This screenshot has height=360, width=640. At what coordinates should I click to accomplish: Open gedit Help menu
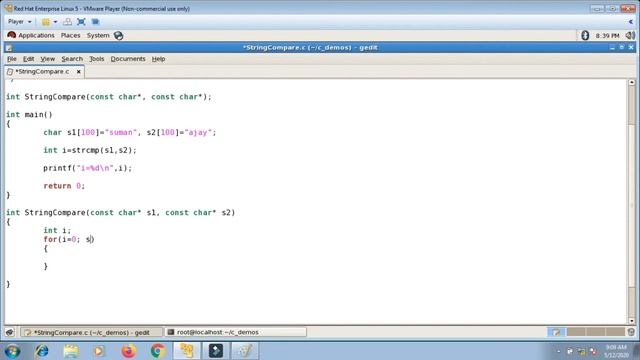pyautogui.click(x=158, y=59)
